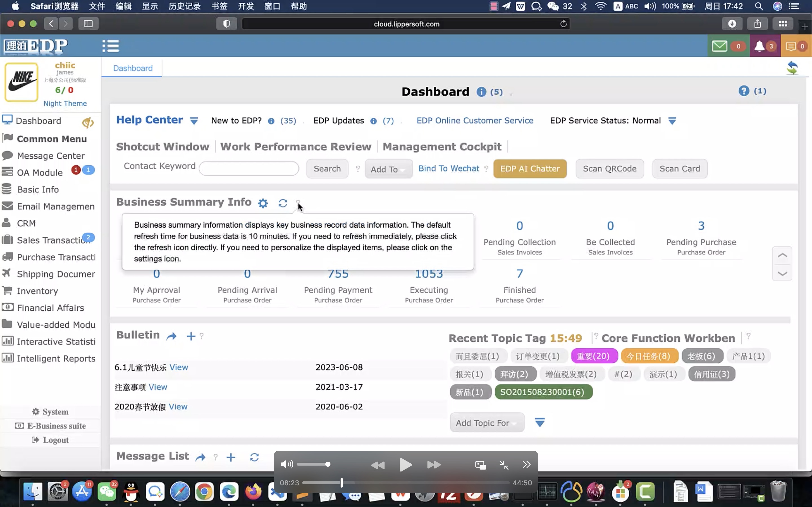Click the Bind To Wechat button
The height and width of the screenshot is (507, 812).
[x=449, y=168]
